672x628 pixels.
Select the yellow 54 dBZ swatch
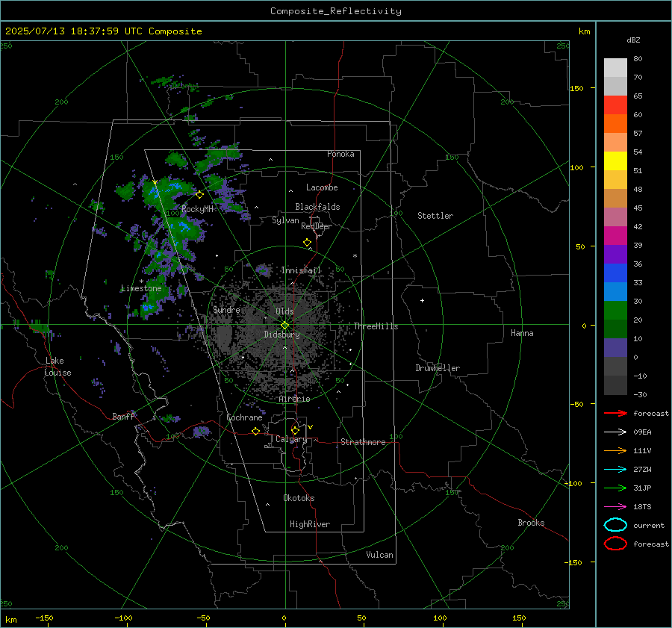[615, 161]
